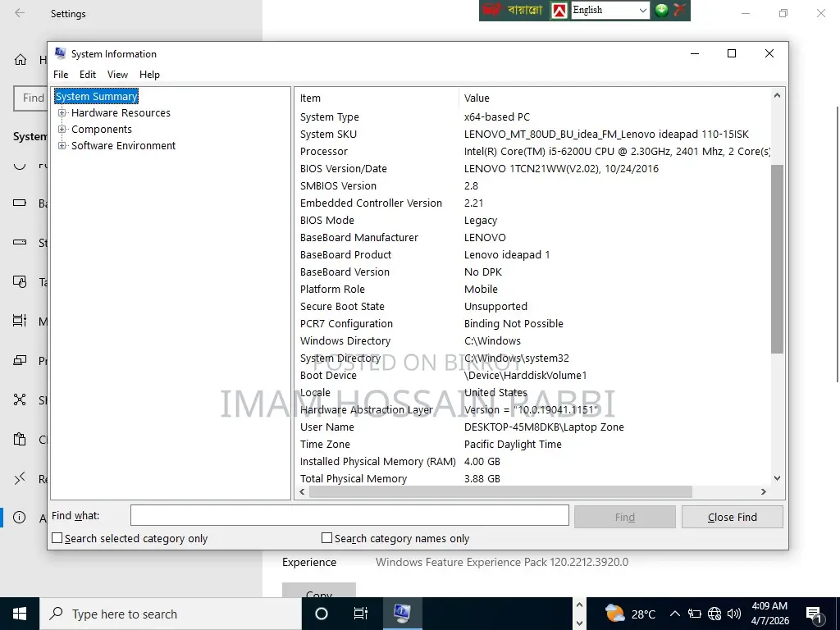Click the Copy button in Settings

319,591
